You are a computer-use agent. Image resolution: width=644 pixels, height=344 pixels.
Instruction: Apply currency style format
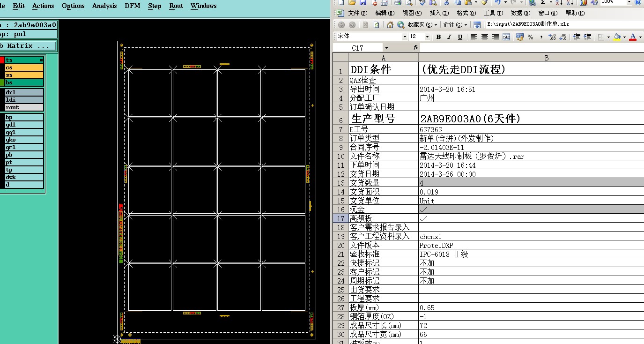[519, 37]
